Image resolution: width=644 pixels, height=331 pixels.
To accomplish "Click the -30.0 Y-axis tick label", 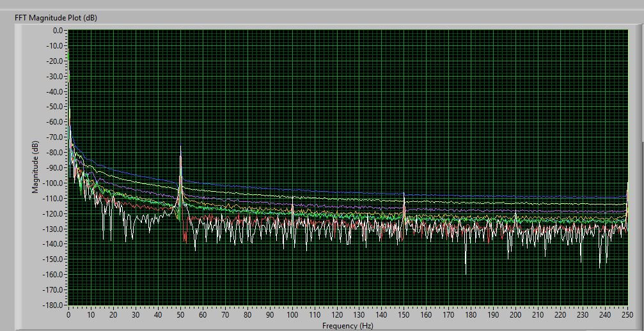I will click(x=56, y=76).
